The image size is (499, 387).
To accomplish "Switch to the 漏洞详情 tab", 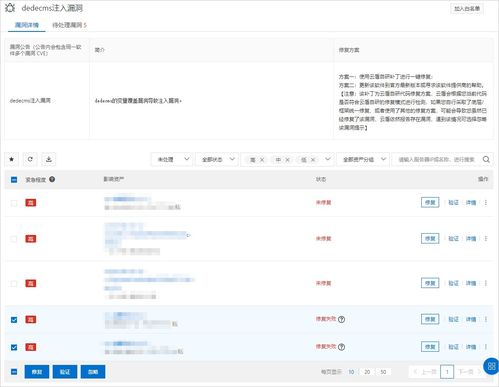I will (x=27, y=25).
